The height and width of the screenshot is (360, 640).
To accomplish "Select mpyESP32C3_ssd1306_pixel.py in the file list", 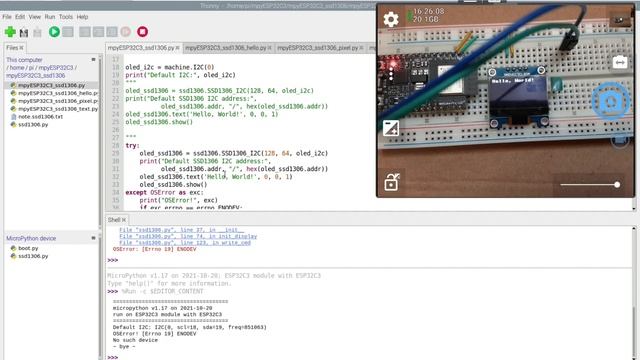I will tap(58, 101).
